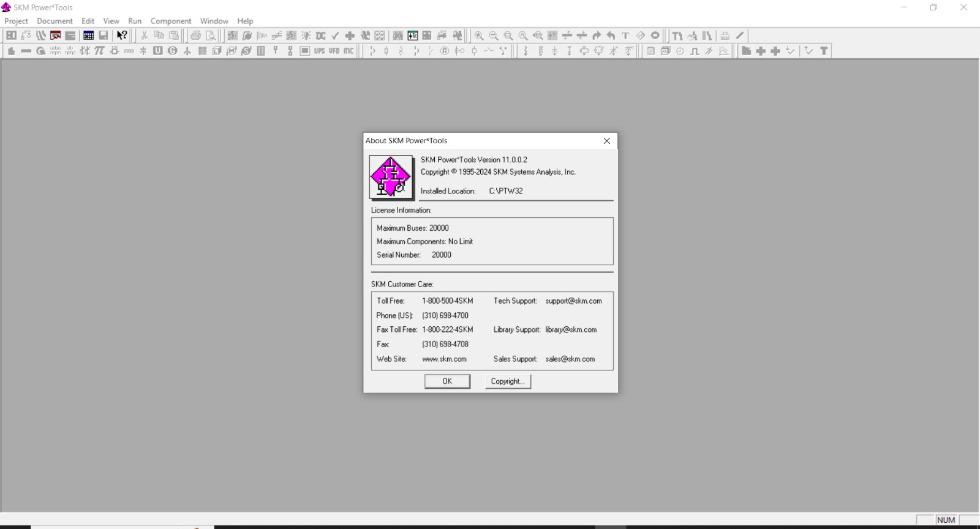The image size is (980, 529).
Task: Click the Print Preview icon
Action: (x=211, y=36)
